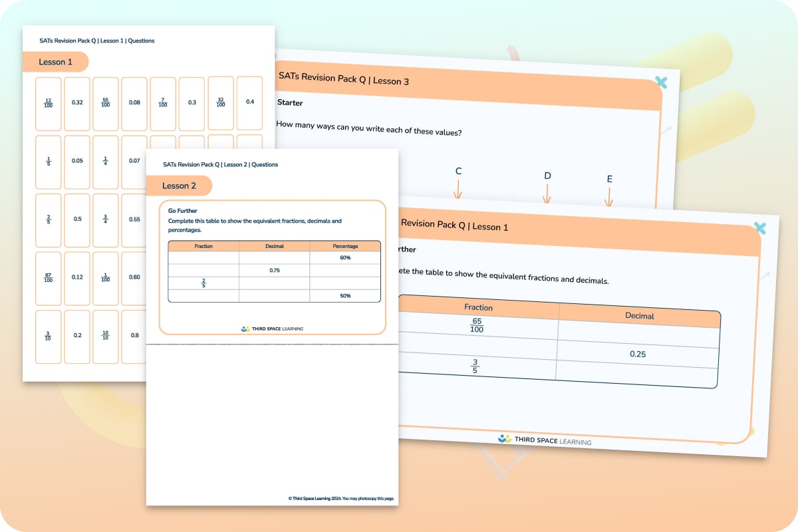Click the Third Space Learning logo on Lesson 2 sheet
Image resolution: width=798 pixels, height=532 pixels.
pos(272,328)
